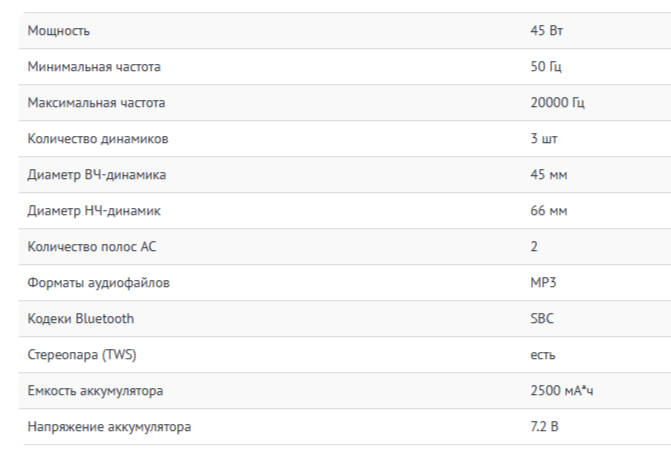This screenshot has width=671, height=453.
Task: Click the Количество динамиков label
Action: 98,139
